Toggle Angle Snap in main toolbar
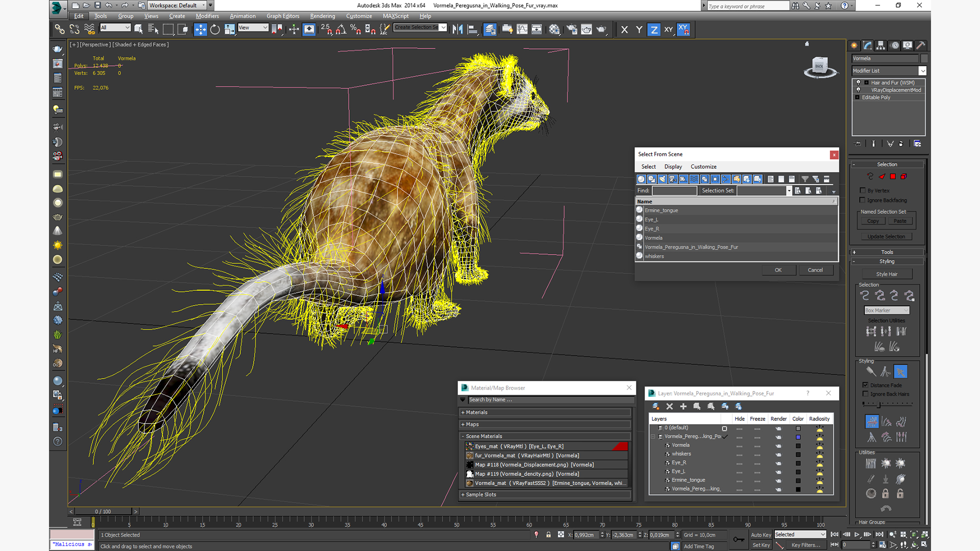The image size is (980, 551). tap(341, 30)
